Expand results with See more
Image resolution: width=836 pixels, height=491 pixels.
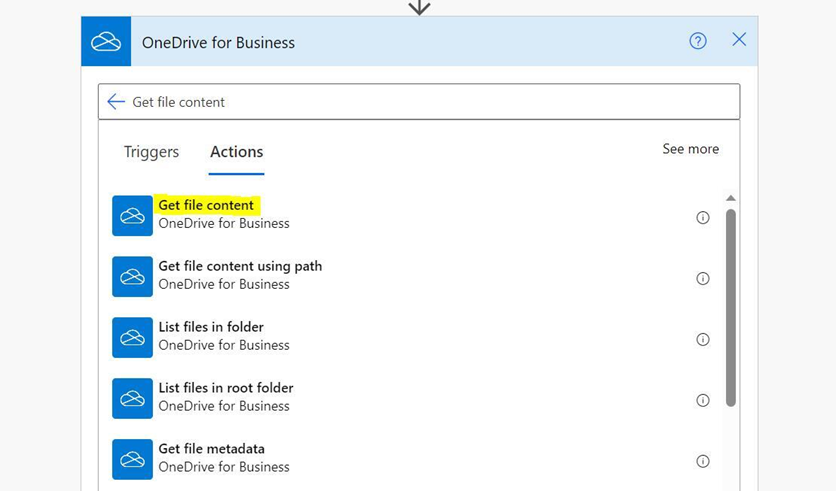(x=690, y=149)
